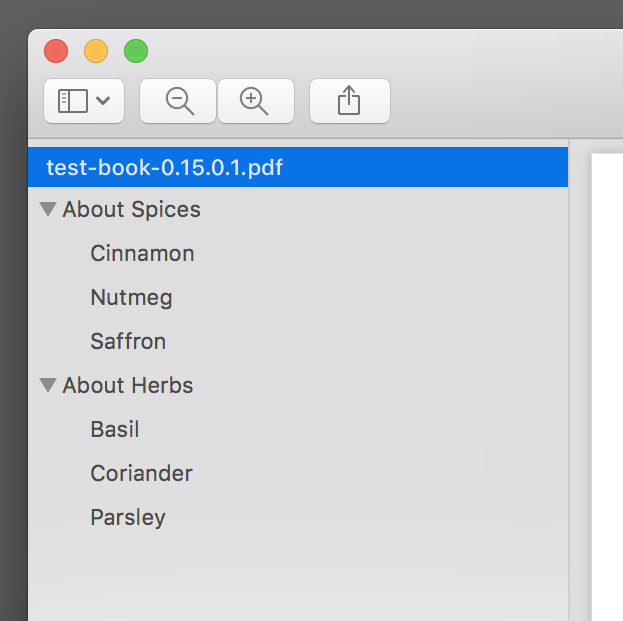Click the red close window button

click(56, 51)
